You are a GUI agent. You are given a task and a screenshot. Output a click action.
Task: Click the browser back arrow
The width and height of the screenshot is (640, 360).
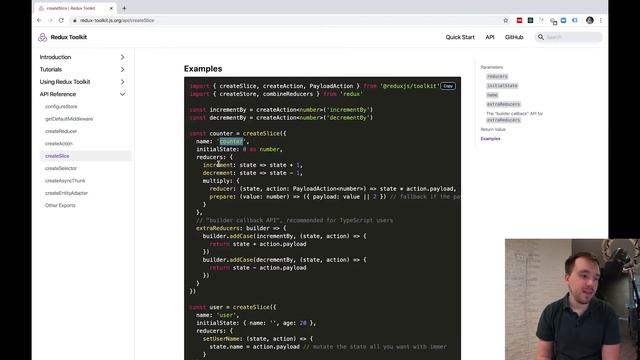click(x=39, y=20)
